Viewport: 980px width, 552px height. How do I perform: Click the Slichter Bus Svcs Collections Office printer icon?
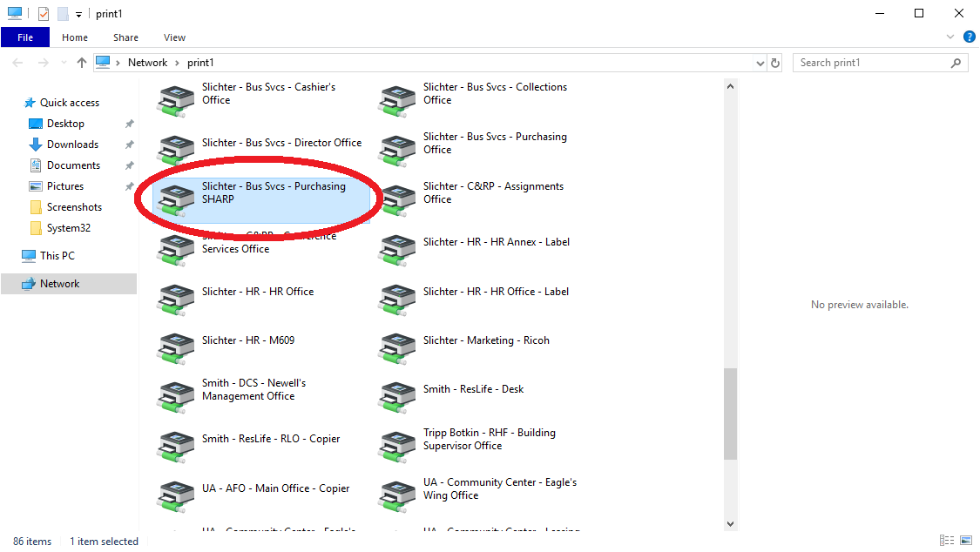point(397,102)
